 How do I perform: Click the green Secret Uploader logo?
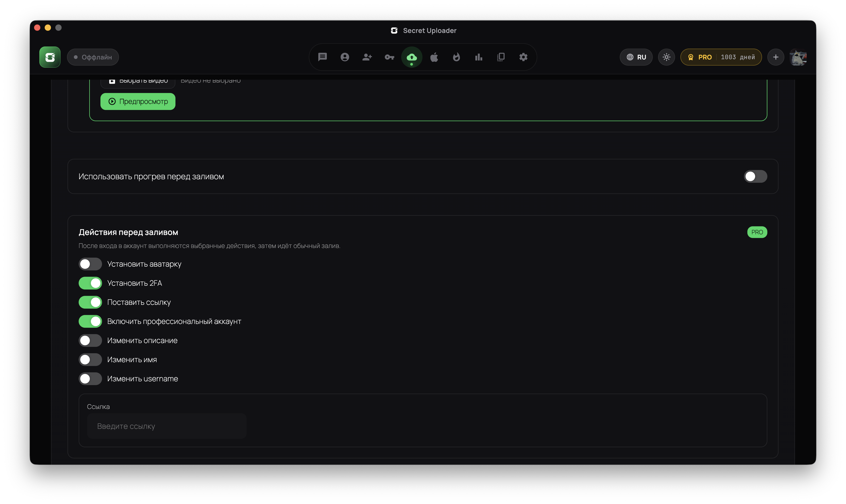point(50,57)
